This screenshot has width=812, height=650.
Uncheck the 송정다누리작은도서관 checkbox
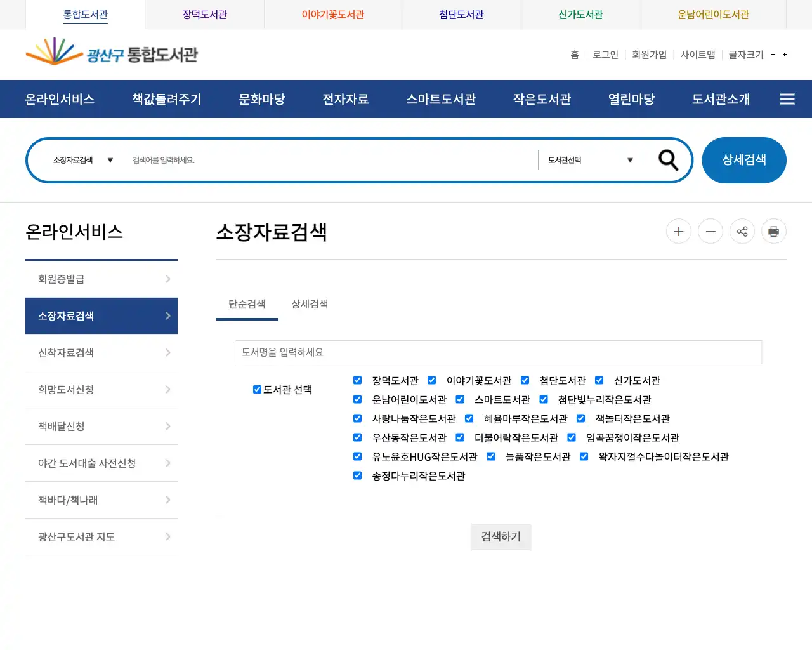pyautogui.click(x=357, y=475)
